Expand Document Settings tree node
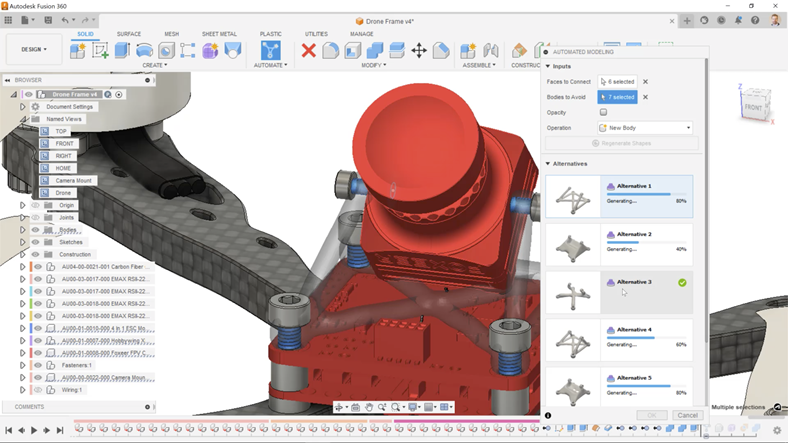Image resolution: width=788 pixels, height=443 pixels. (22, 106)
